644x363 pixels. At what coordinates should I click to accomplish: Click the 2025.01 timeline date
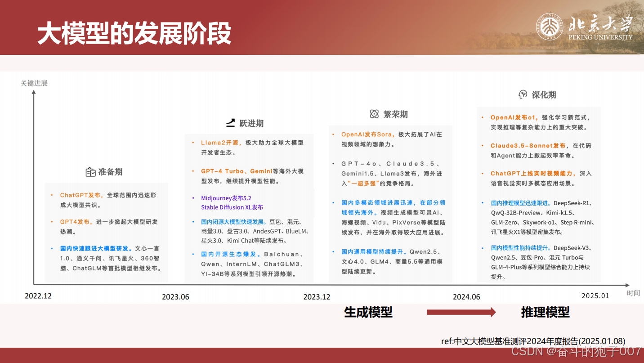pyautogui.click(x=595, y=296)
